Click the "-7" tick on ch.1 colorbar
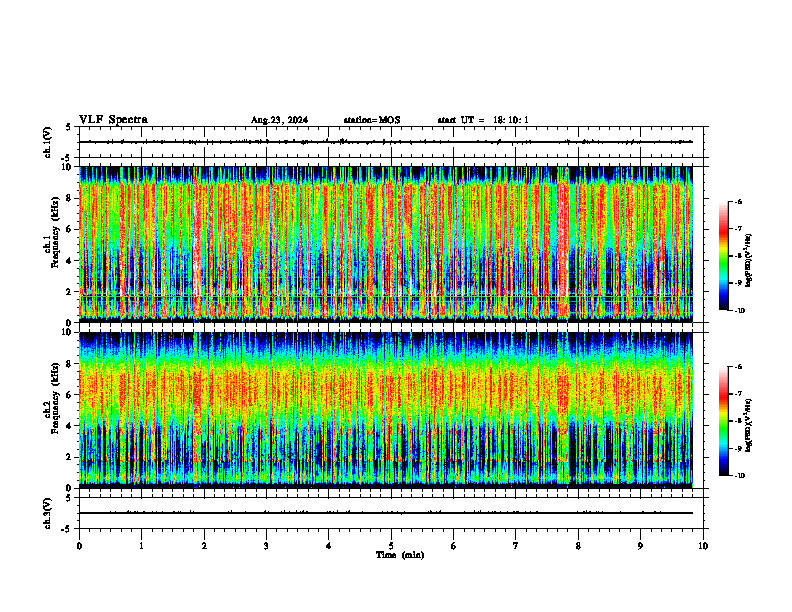Screen dimensions: 792x612 click(x=738, y=229)
